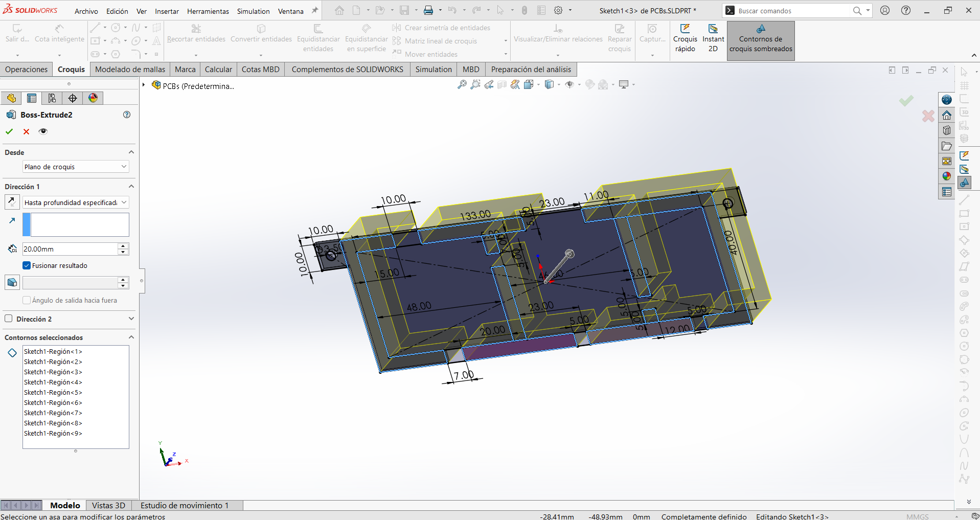Viewport: 980px width, 520px height.
Task: Collapse the Desde section
Action: pyautogui.click(x=131, y=152)
